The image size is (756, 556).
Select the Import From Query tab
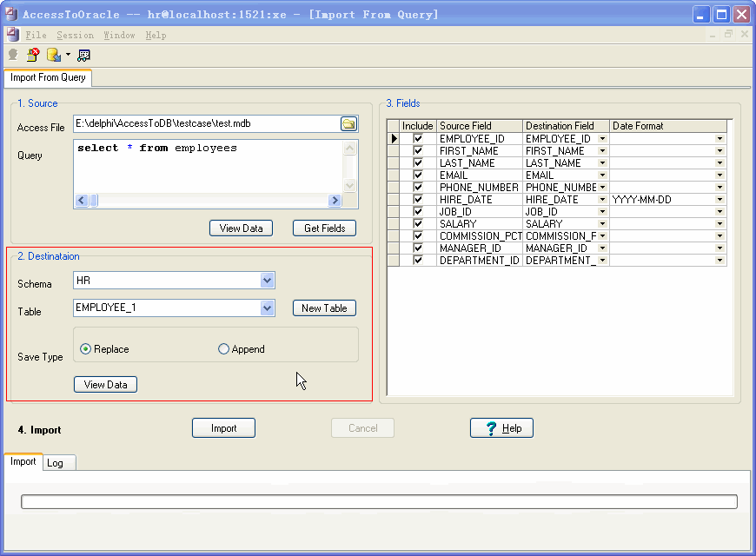click(x=48, y=77)
